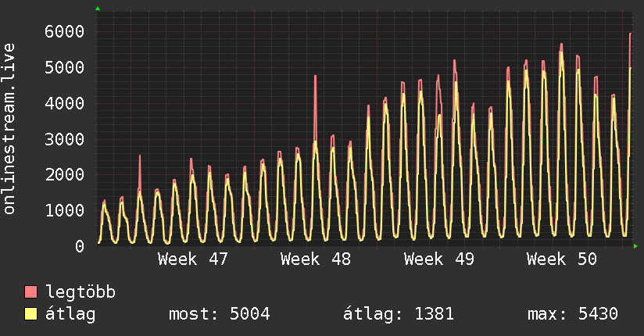
Task: Select the átlag legend label beside yellow swatch
Action: (70, 314)
